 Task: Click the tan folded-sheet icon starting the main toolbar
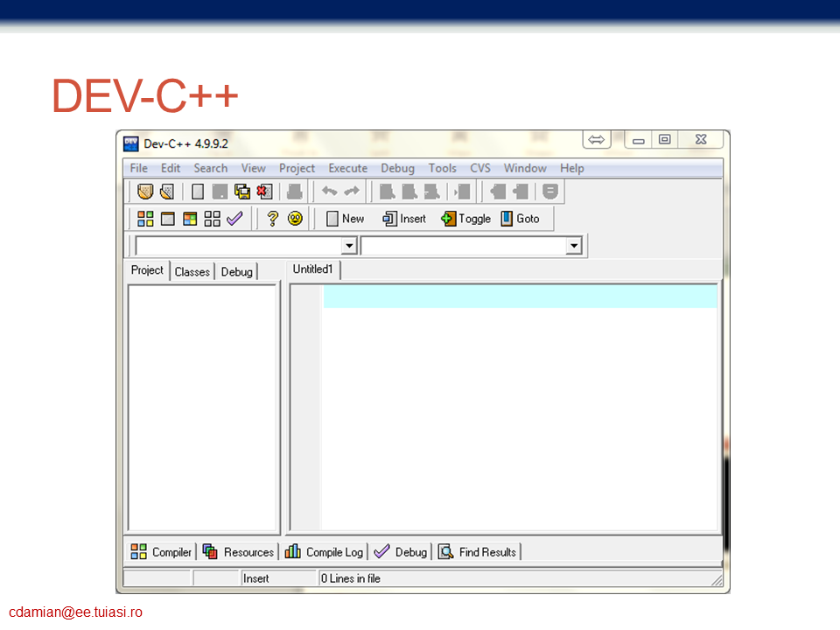tap(145, 192)
